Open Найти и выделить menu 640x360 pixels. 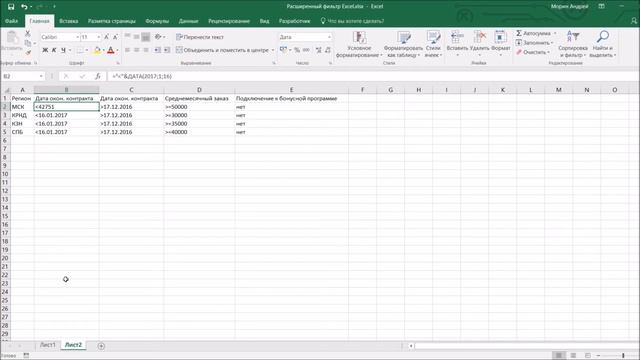[602, 44]
